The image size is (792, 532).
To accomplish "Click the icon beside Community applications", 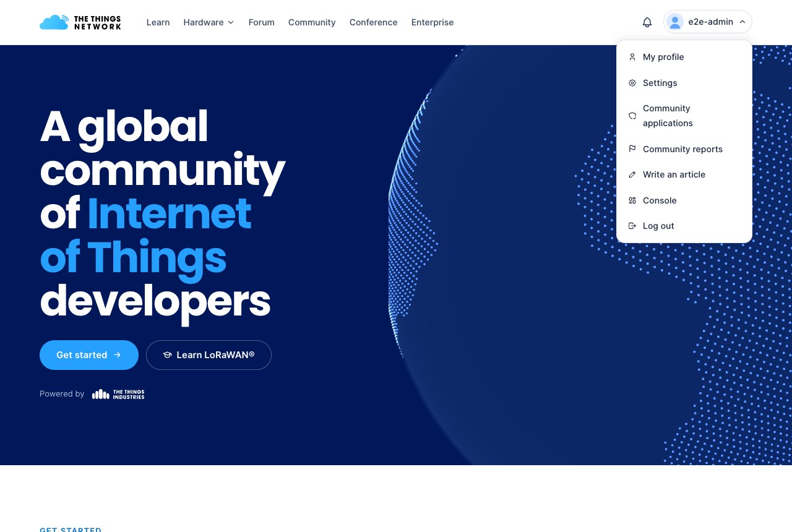I will [x=632, y=116].
